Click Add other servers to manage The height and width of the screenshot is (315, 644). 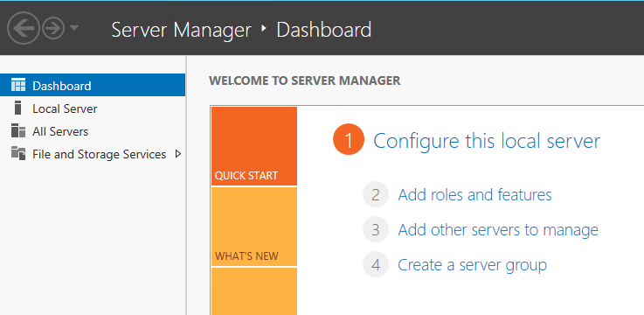tap(498, 229)
